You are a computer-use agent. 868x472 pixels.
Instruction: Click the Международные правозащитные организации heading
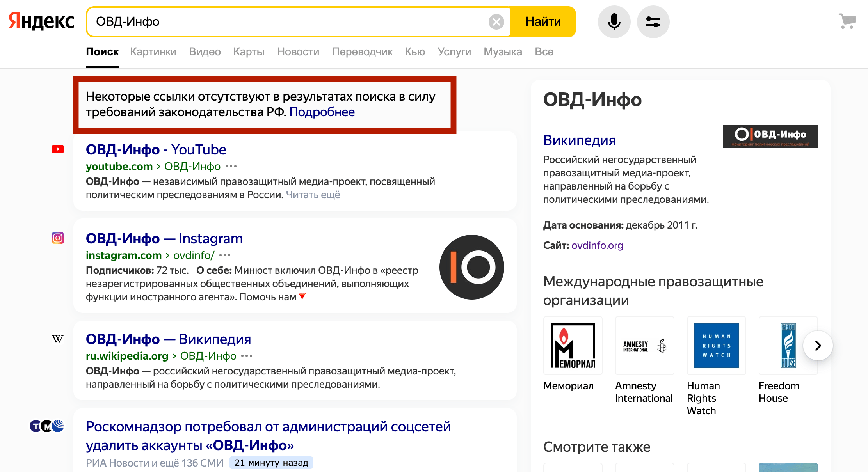[653, 291]
